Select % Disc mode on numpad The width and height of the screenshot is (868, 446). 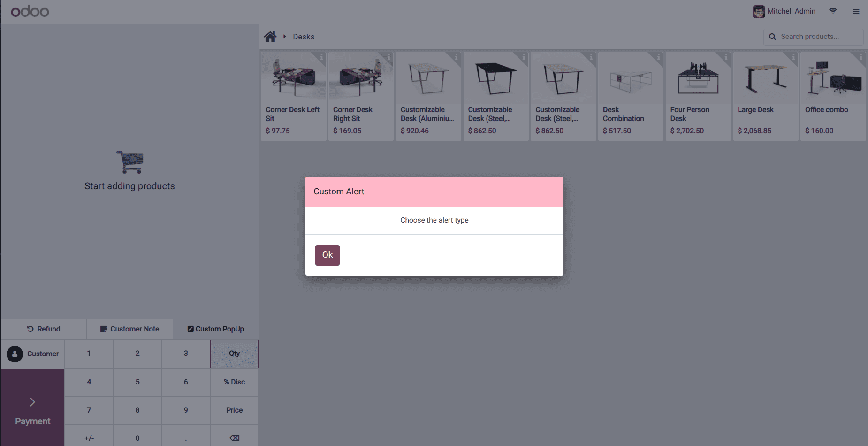pos(234,382)
